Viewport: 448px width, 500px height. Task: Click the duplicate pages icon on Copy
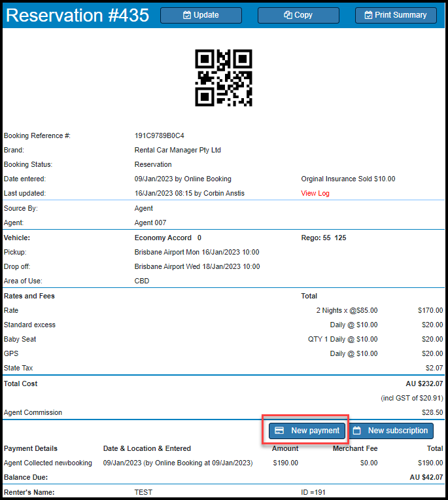[288, 15]
